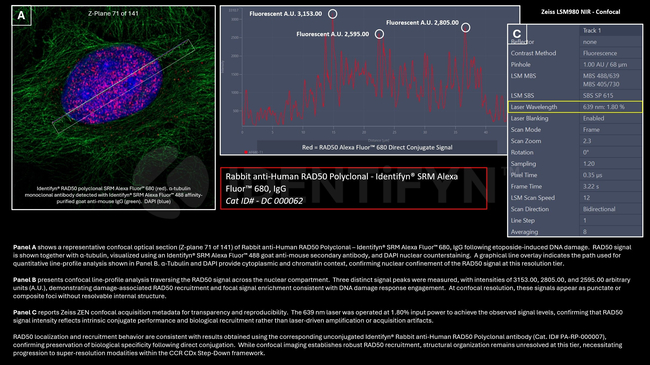650x365 pixels.
Task: Click the 'Averaging' row label
Action: pos(524,232)
